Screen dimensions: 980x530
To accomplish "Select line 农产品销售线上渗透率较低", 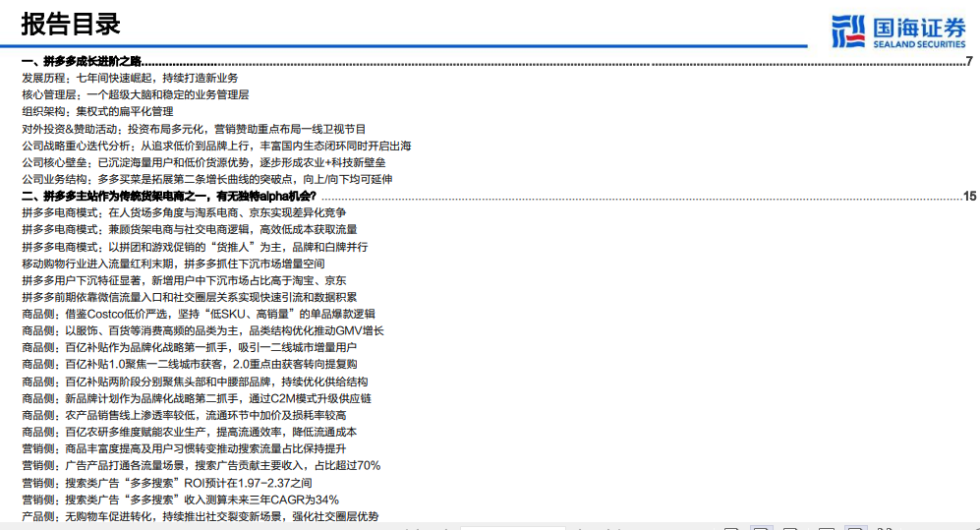I will 184,416.
